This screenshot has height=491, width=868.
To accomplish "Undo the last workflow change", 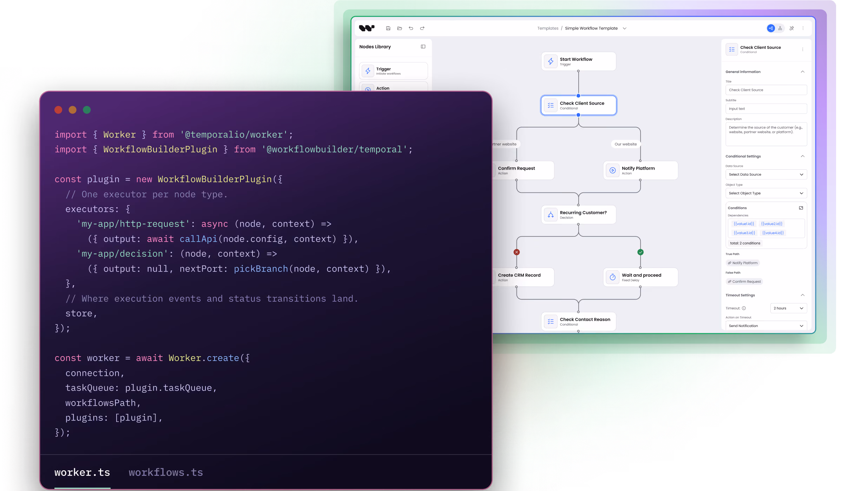I will pos(411,28).
